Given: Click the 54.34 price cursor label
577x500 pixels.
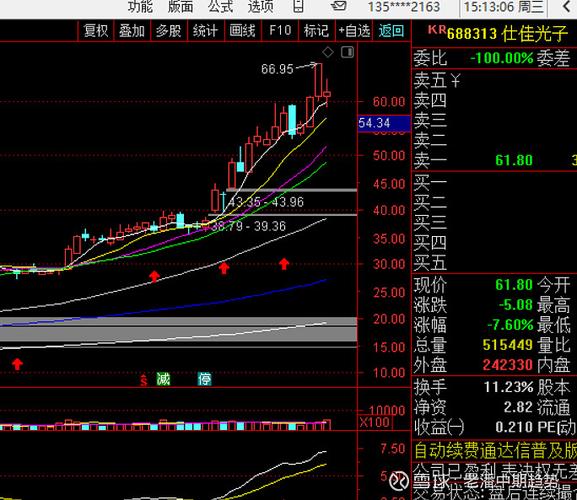Looking at the screenshot, I should click(384, 123).
